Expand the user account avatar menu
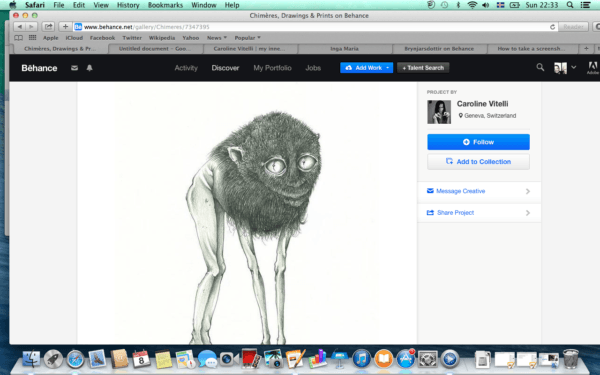The image size is (600, 375). pyautogui.click(x=565, y=68)
